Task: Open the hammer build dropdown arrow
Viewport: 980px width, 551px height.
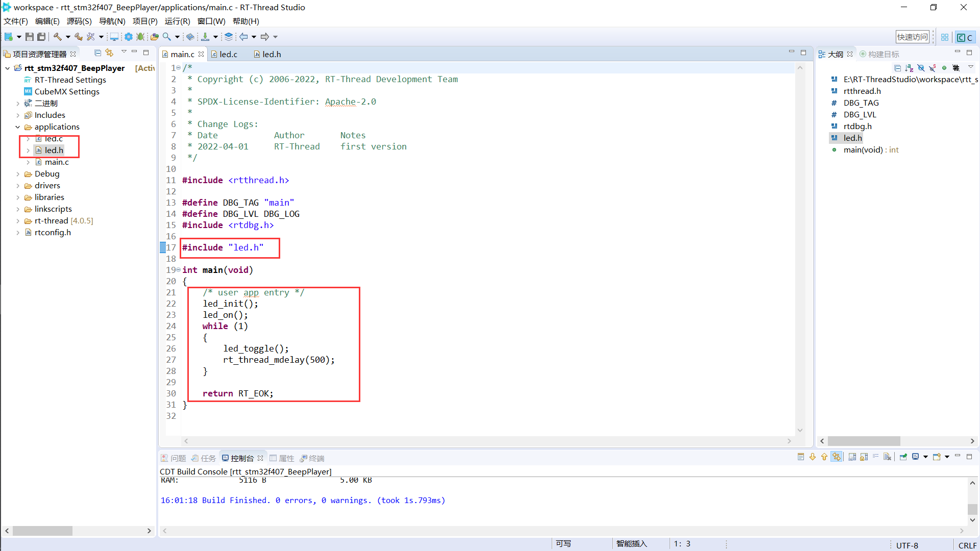Action: [x=68, y=37]
